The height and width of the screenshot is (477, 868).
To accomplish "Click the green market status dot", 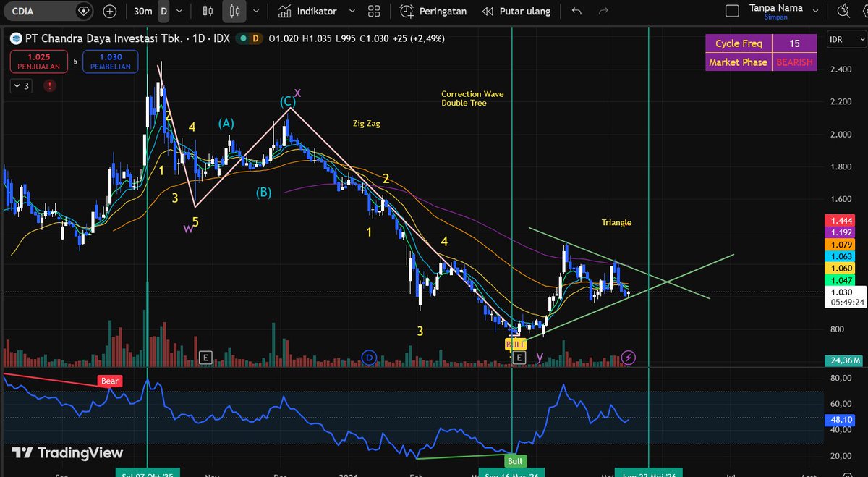I will (244, 38).
